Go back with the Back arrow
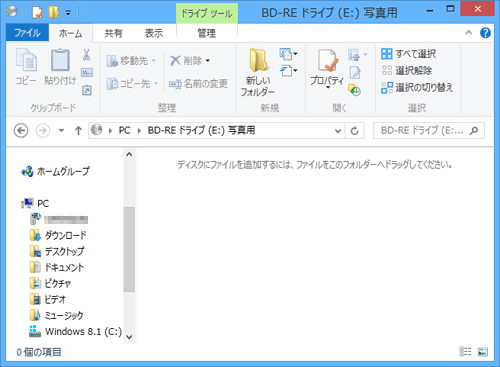The image size is (500, 367). click(x=21, y=130)
